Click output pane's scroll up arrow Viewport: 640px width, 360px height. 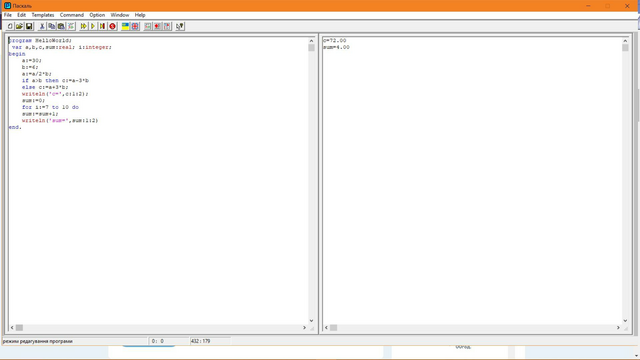click(x=625, y=41)
